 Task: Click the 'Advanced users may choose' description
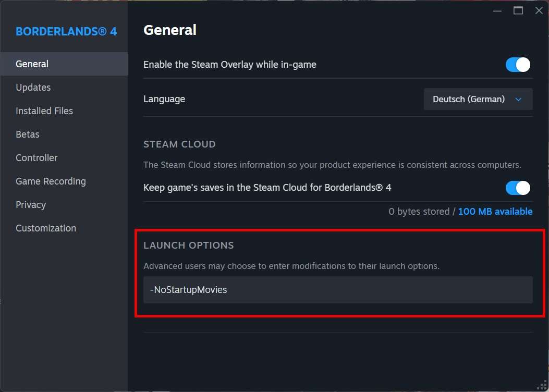tap(291, 266)
